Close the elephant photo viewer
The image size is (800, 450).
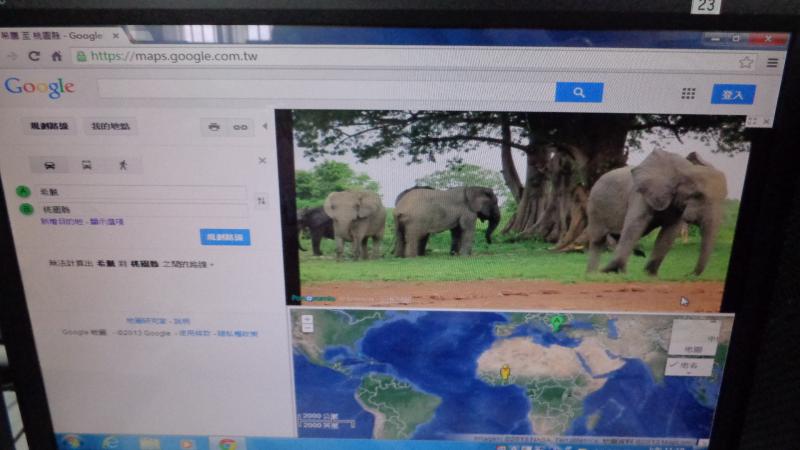(x=766, y=121)
